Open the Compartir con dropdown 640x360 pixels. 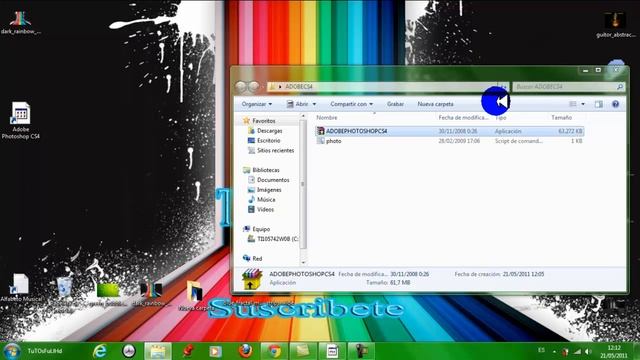coord(351,104)
